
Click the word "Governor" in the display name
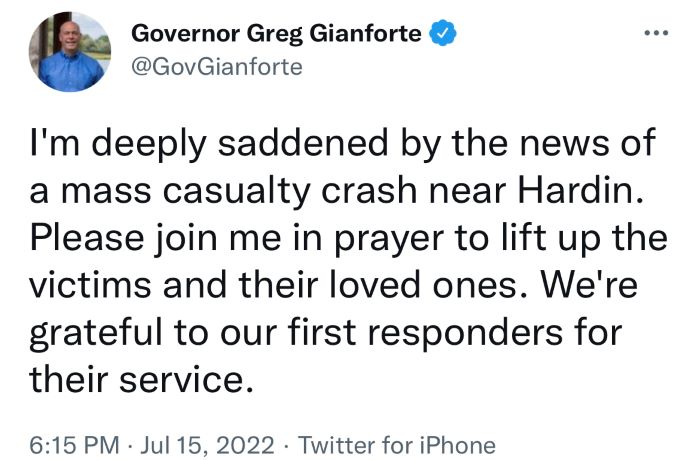[186, 33]
